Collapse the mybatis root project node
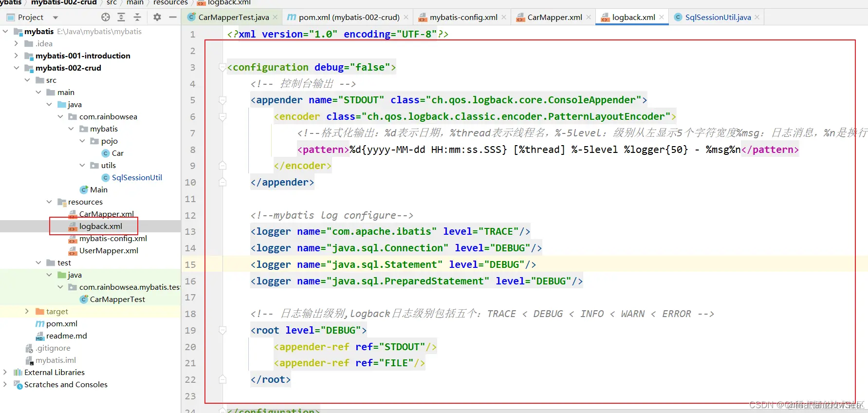868x413 pixels. pyautogui.click(x=5, y=31)
